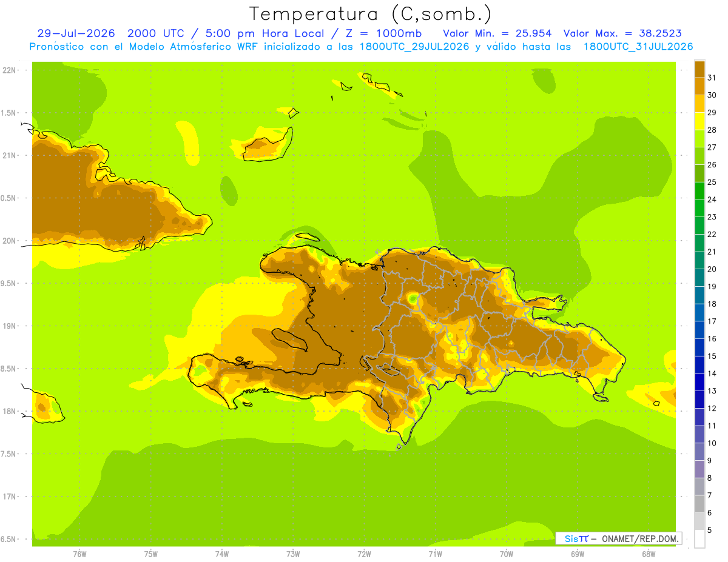Click the "73W" longitude label
The image size is (728, 562).
(293, 554)
